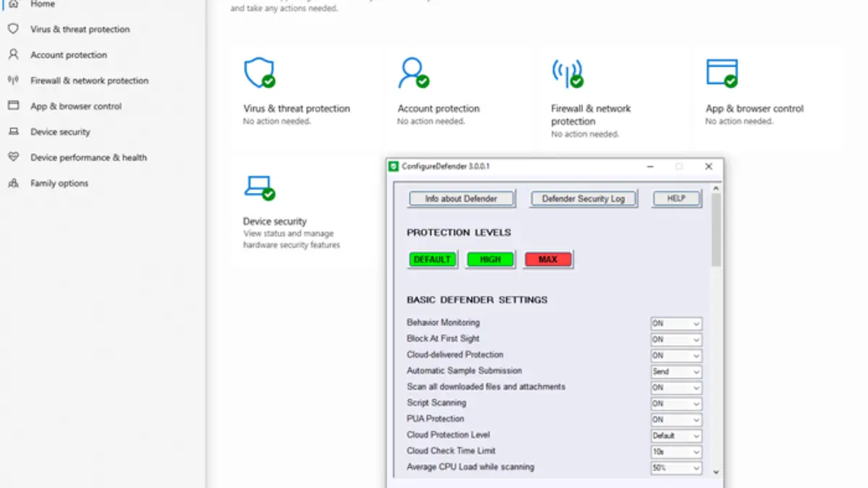The height and width of the screenshot is (488, 868).
Task: Click the Cloud-delivered Protection label
Action: (455, 354)
